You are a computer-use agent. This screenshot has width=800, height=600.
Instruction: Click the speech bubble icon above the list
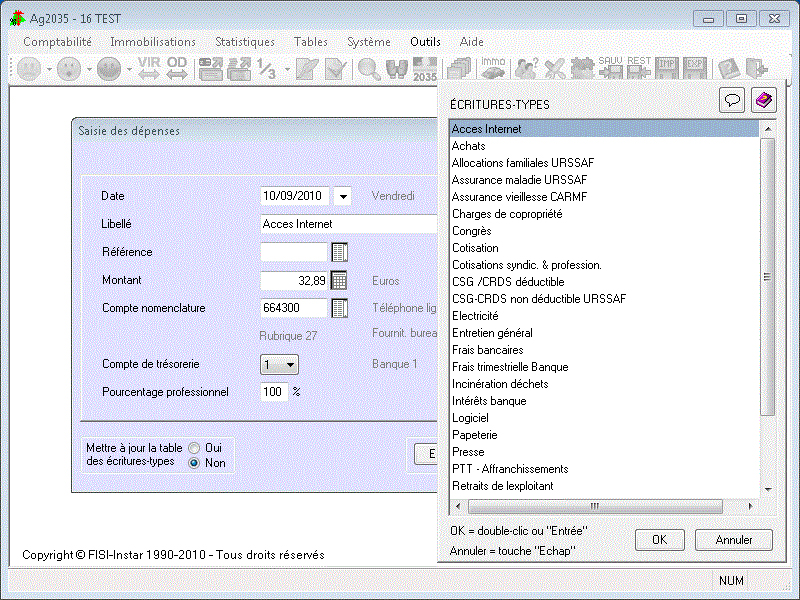point(732,100)
